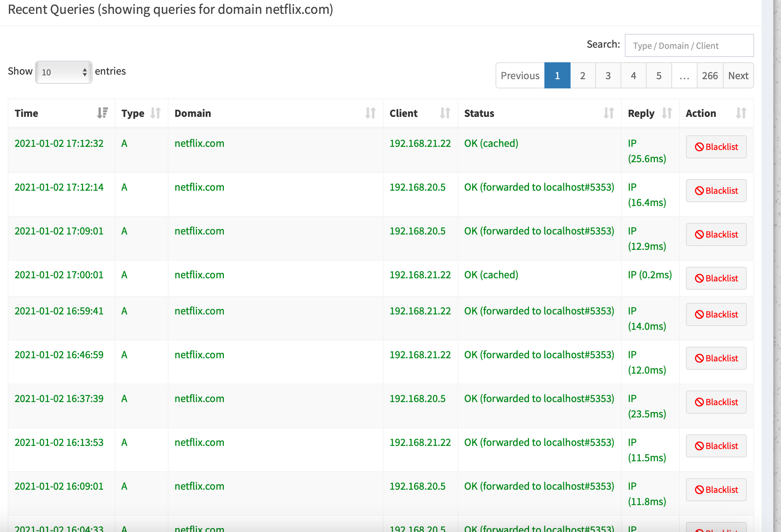Sort table by Action column icon
This screenshot has height=532, width=781.
pyautogui.click(x=741, y=113)
